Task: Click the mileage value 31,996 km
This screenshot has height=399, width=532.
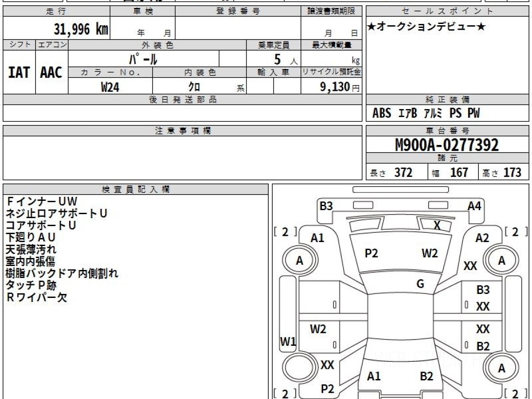Action: (81, 29)
